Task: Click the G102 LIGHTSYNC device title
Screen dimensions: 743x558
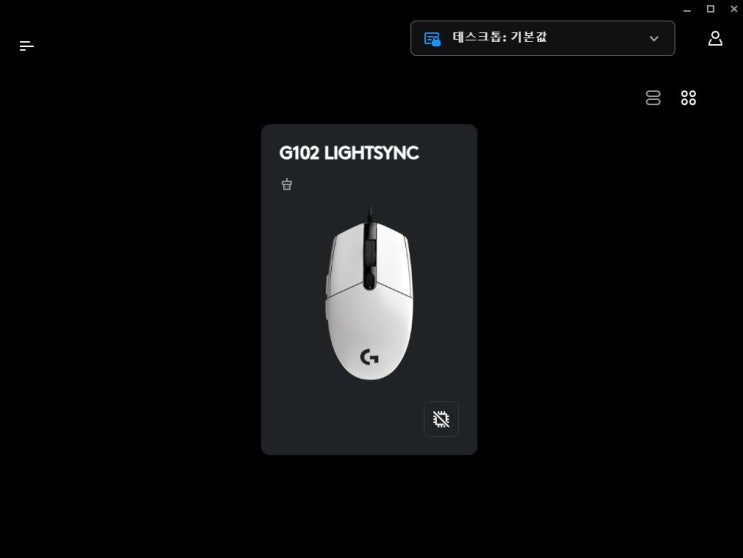Action: (x=349, y=153)
